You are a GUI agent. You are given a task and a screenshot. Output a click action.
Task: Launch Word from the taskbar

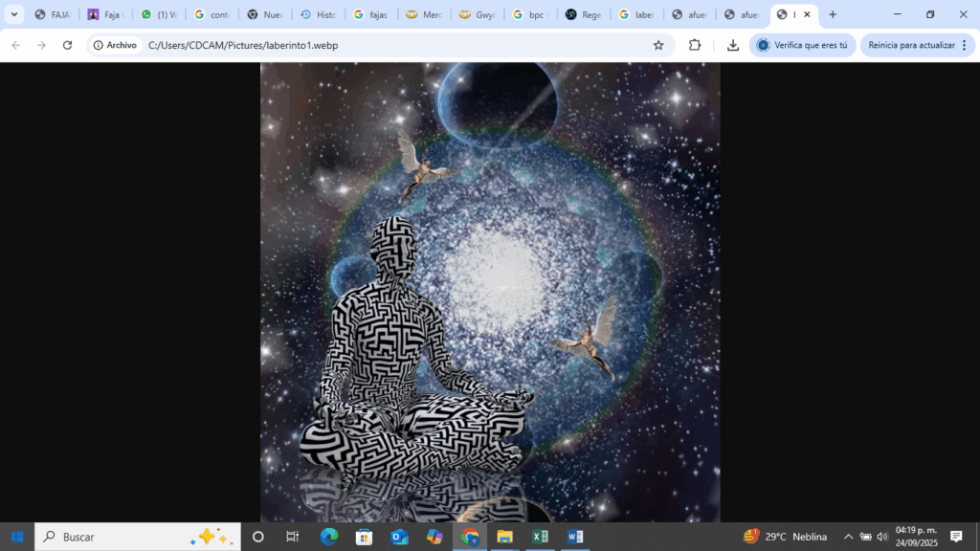click(575, 537)
